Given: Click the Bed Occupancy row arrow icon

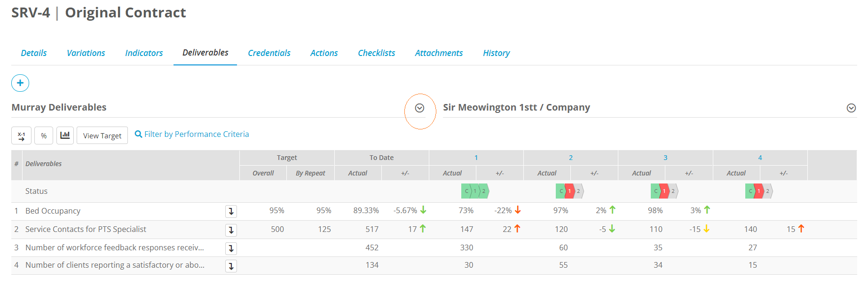Looking at the screenshot, I should (231, 211).
